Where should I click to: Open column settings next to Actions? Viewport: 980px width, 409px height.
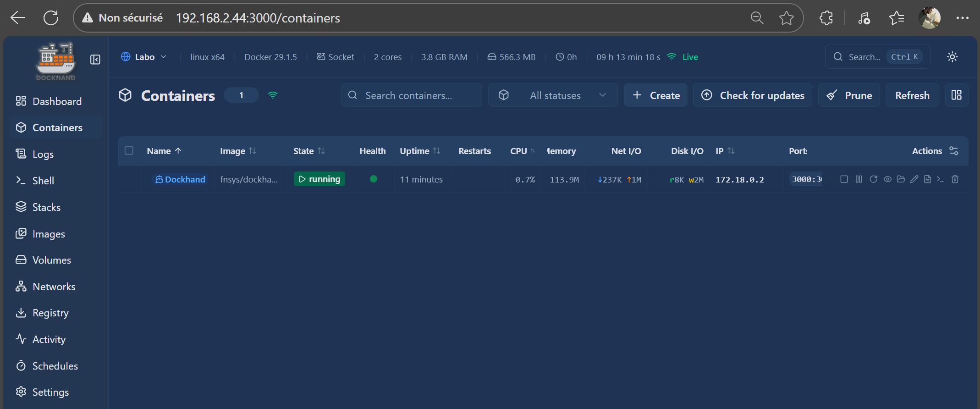953,151
